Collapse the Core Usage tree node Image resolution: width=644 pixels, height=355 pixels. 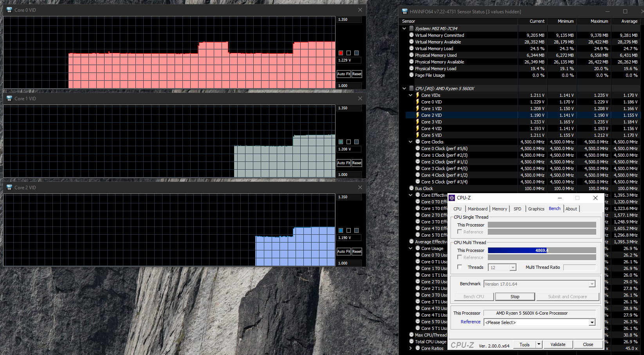point(411,248)
